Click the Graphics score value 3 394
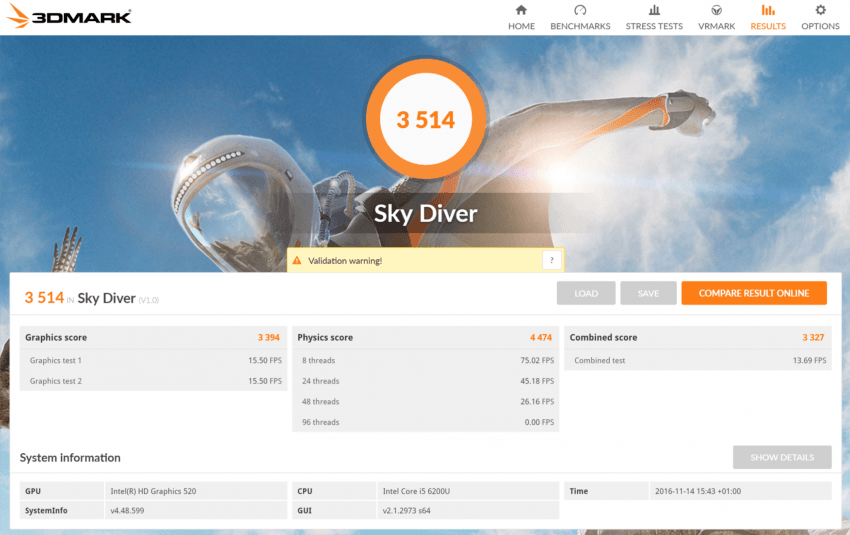This screenshot has width=850, height=535. click(269, 337)
